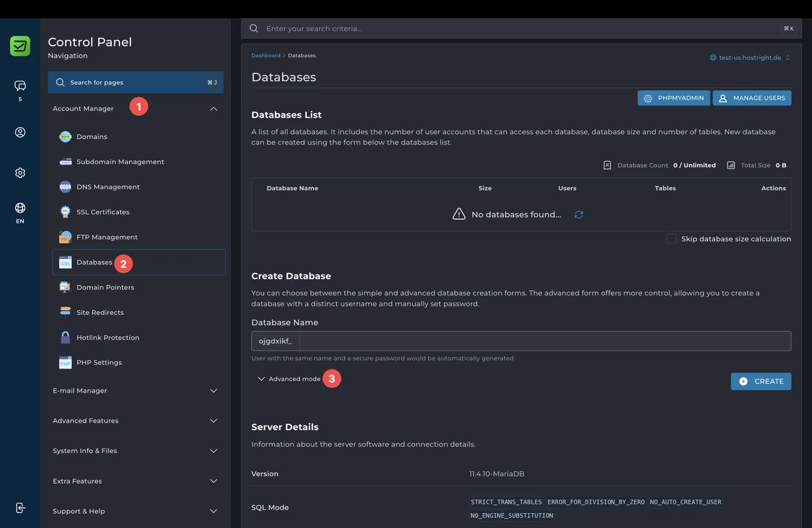The width and height of the screenshot is (812, 528).
Task: Open PHP Settings text entry in sidebar
Action: (99, 363)
